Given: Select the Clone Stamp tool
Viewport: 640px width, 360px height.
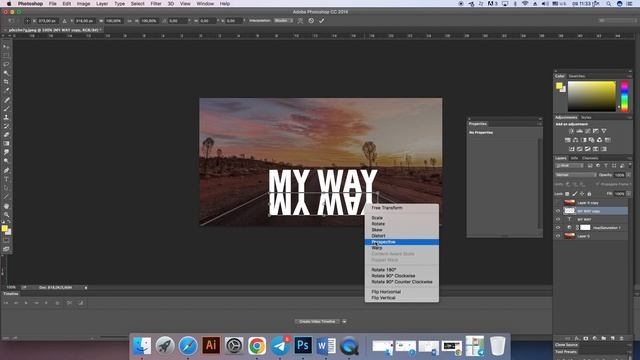Looking at the screenshot, I should [6, 118].
